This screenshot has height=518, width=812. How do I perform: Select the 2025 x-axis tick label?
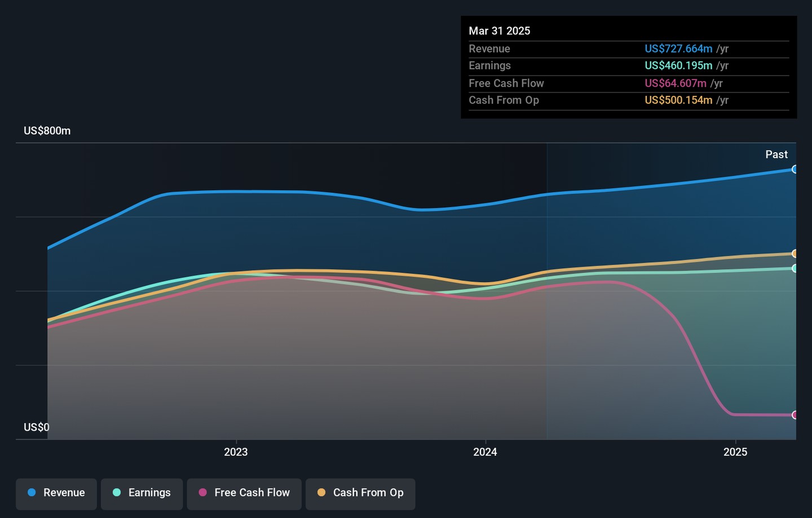[735, 452]
